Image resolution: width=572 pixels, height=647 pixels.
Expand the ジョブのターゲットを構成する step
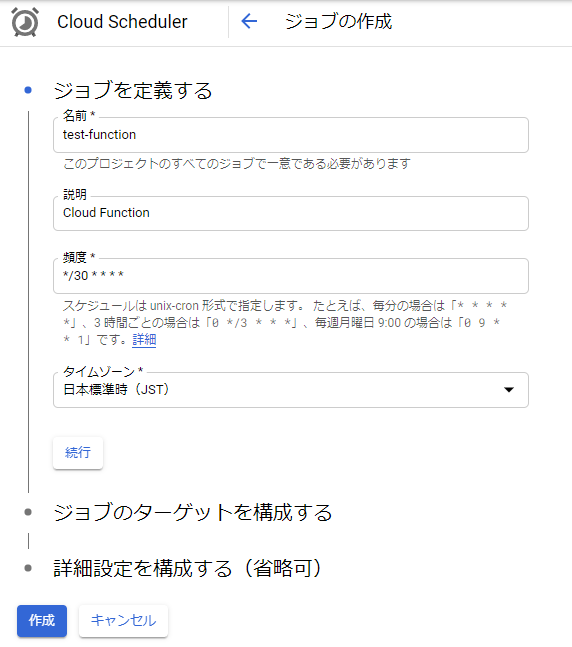(193, 512)
